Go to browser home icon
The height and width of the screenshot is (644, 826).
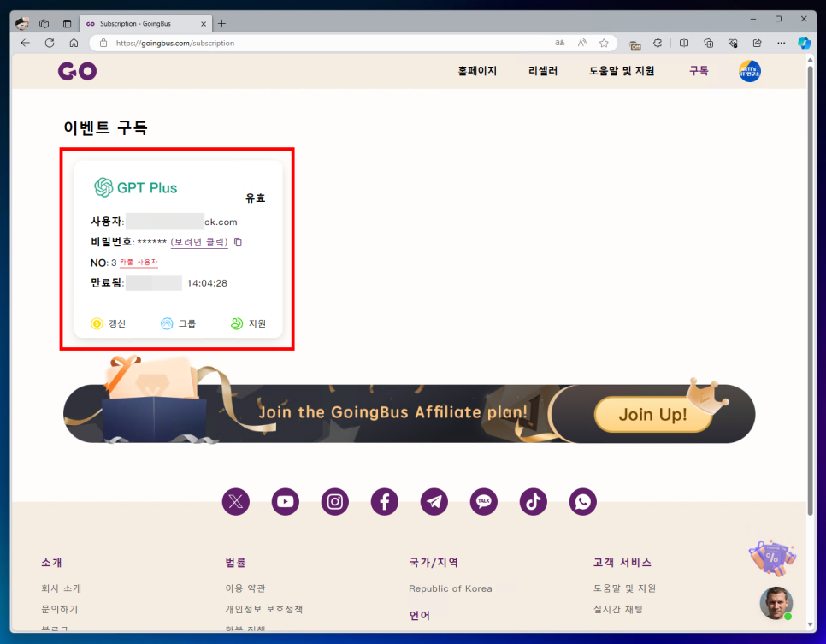point(74,44)
